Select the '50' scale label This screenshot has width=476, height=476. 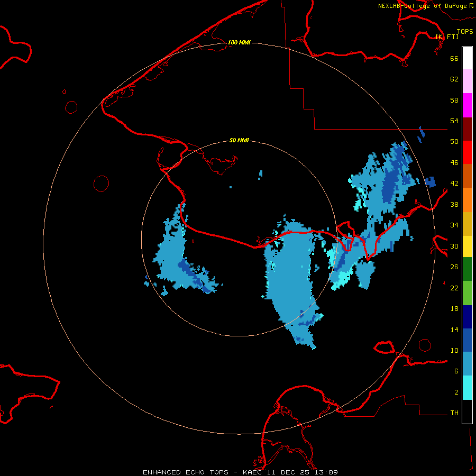point(454,142)
